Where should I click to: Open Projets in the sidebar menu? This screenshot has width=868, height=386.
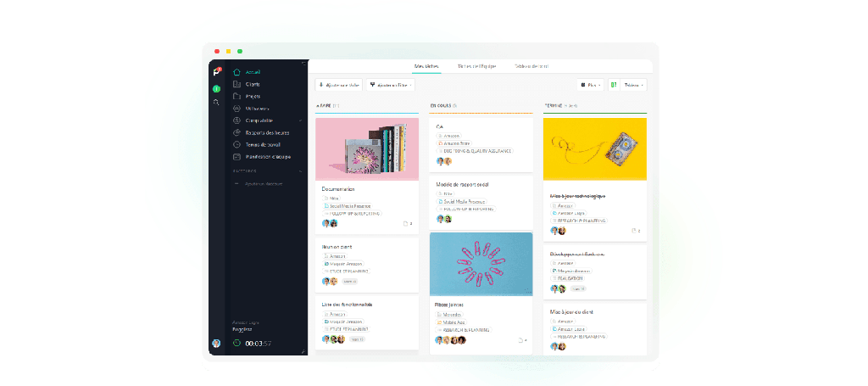coord(253,97)
